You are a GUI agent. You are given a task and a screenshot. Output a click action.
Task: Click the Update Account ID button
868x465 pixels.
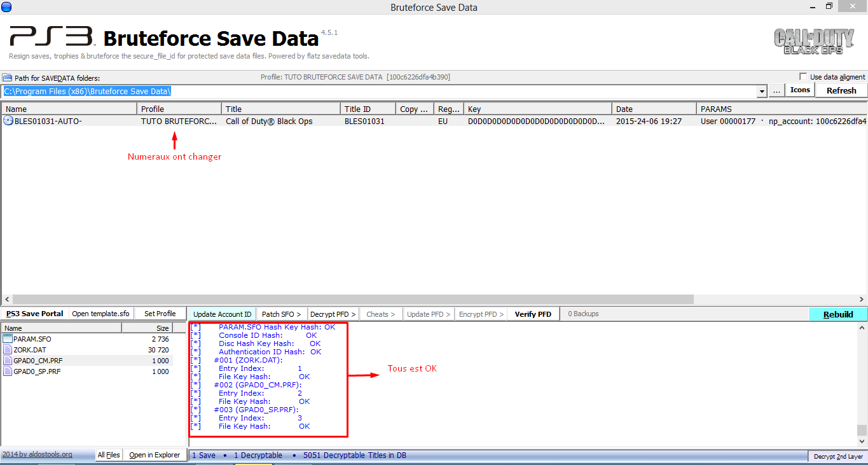(223, 314)
